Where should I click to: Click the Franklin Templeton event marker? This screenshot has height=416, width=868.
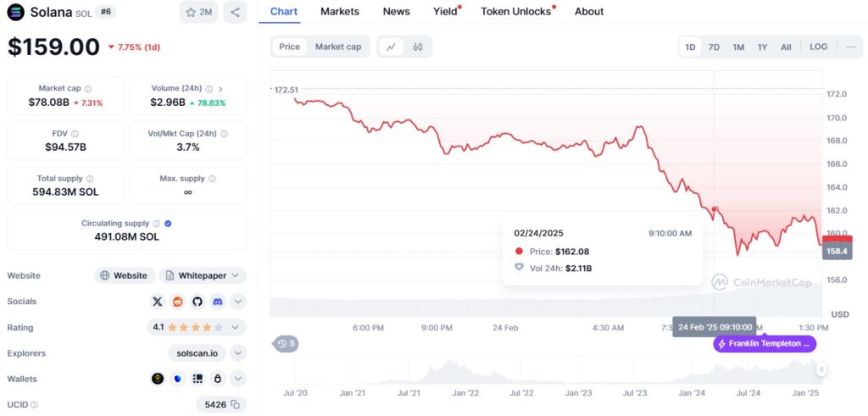(x=765, y=343)
